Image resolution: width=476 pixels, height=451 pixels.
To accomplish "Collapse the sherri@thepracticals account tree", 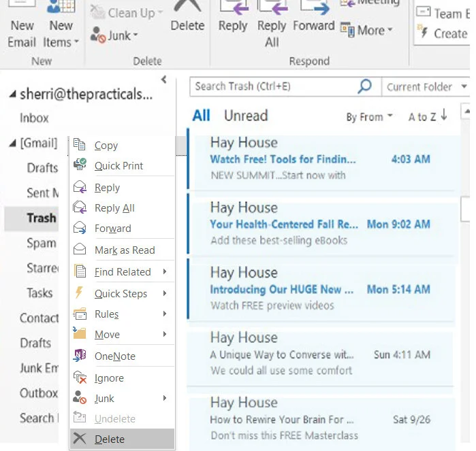I will (x=12, y=95).
